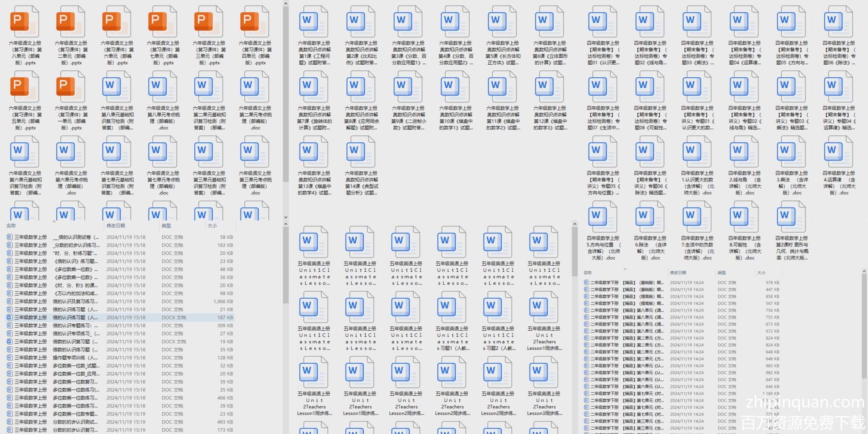Click scroll-down arrow of 六年级语文 icon pane
The image size is (868, 434).
point(286,217)
